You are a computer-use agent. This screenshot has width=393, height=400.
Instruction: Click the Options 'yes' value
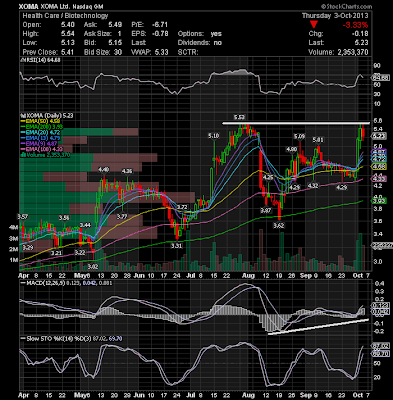216,34
